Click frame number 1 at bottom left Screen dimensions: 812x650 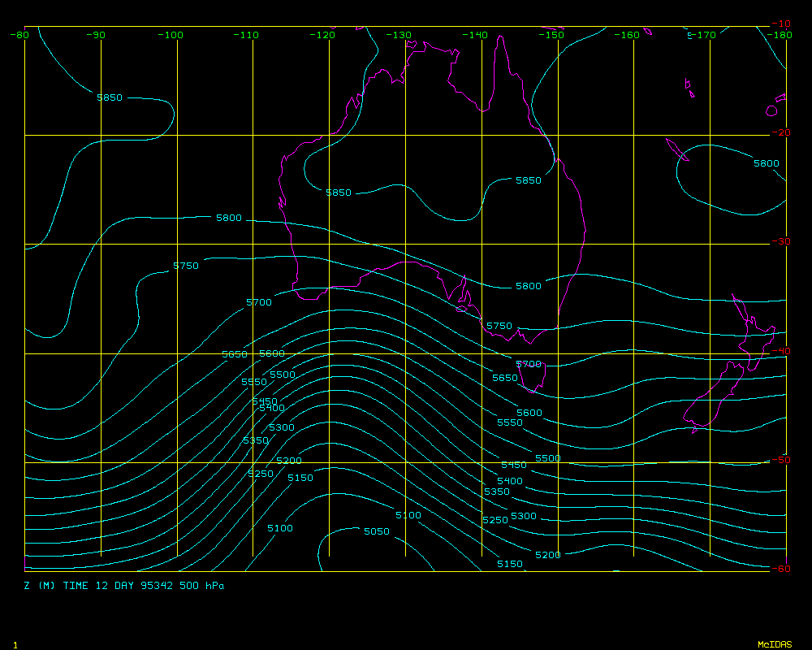[x=15, y=644]
